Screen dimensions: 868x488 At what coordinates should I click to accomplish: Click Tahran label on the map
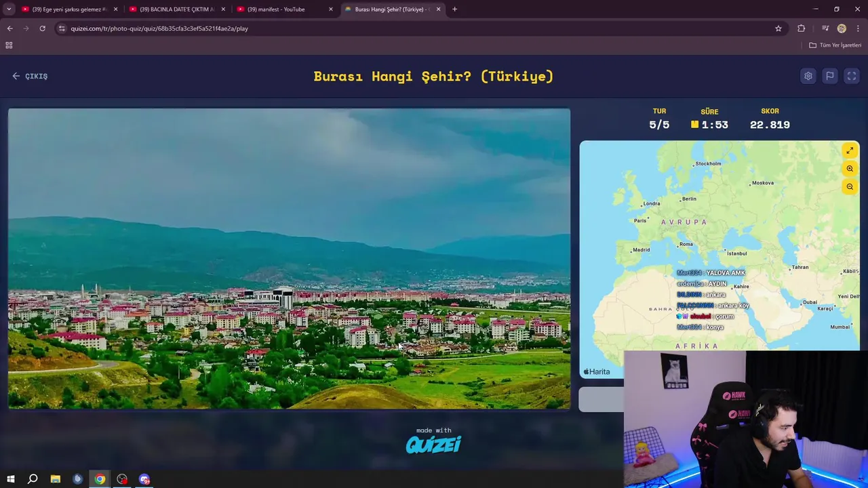(x=800, y=267)
